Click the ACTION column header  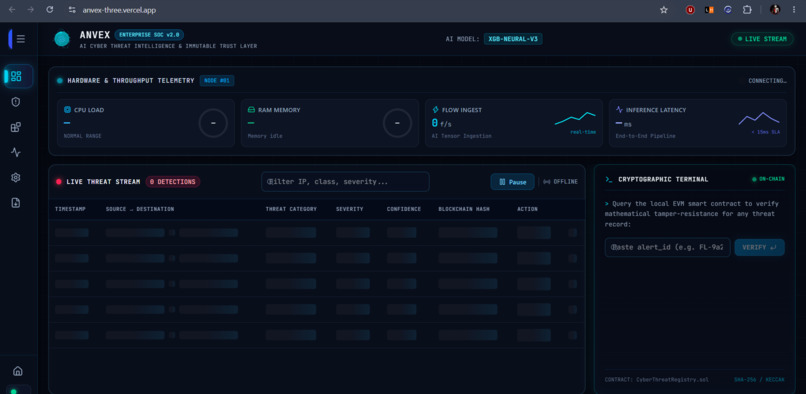(527, 209)
